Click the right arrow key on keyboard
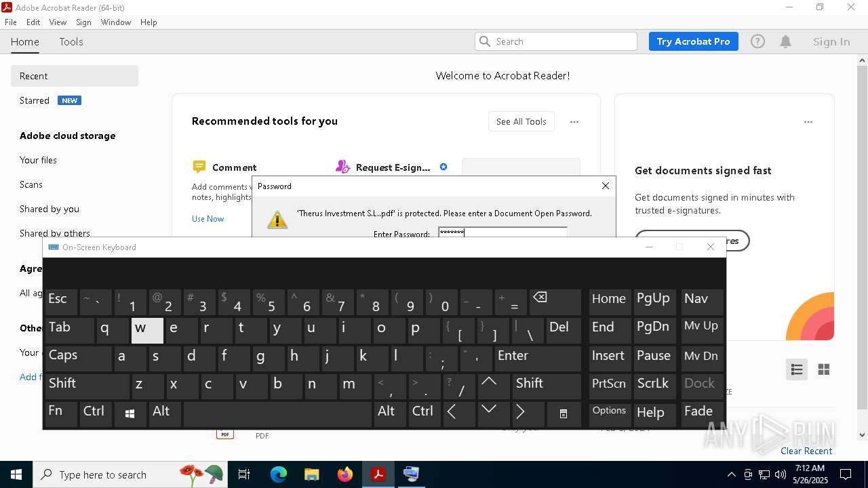Image resolution: width=868 pixels, height=488 pixels. (x=529, y=414)
